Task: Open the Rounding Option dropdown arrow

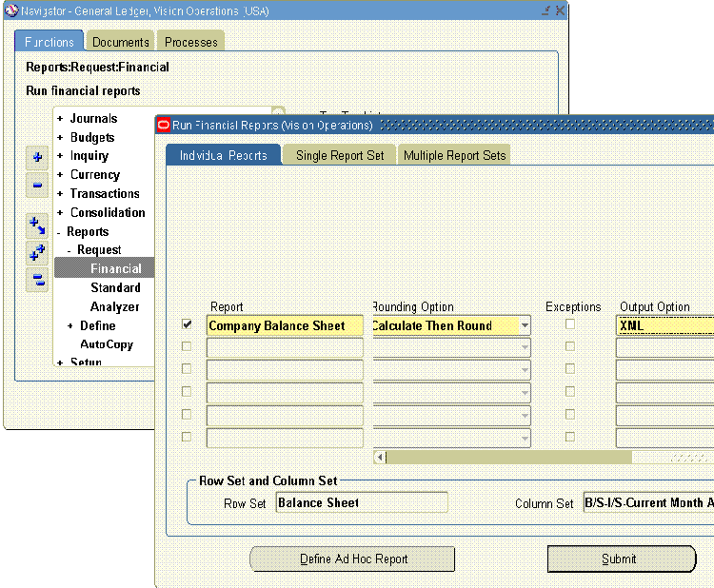Action: point(524,325)
